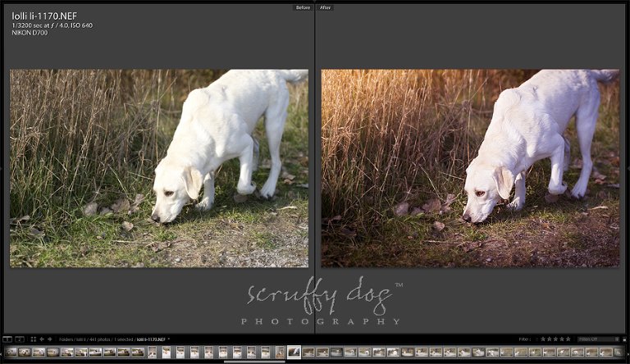Expand the hidden right panel via edge arrow

pyautogui.click(x=628, y=168)
